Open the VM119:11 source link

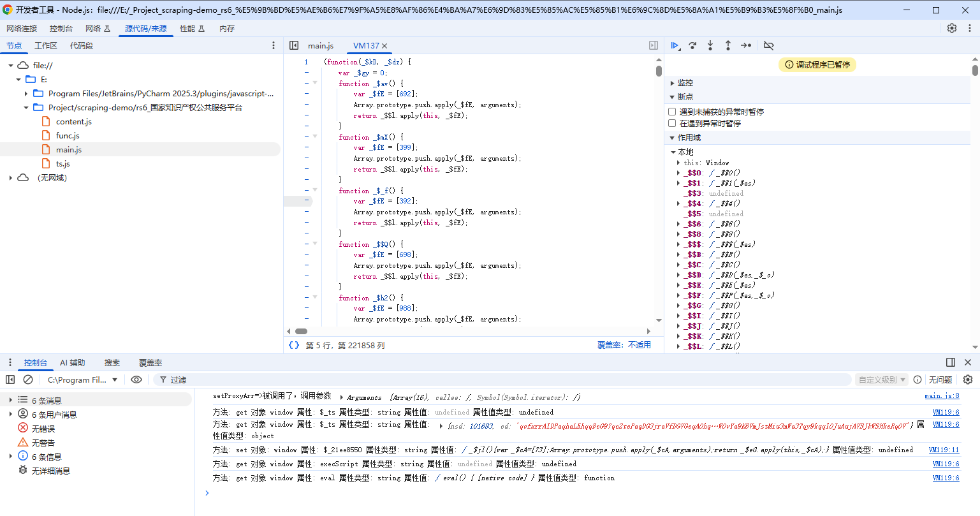click(x=944, y=450)
